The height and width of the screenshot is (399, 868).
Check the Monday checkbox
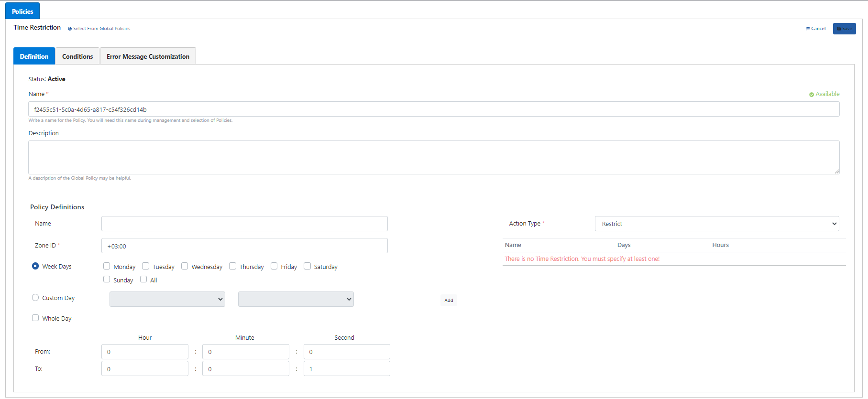[107, 266]
